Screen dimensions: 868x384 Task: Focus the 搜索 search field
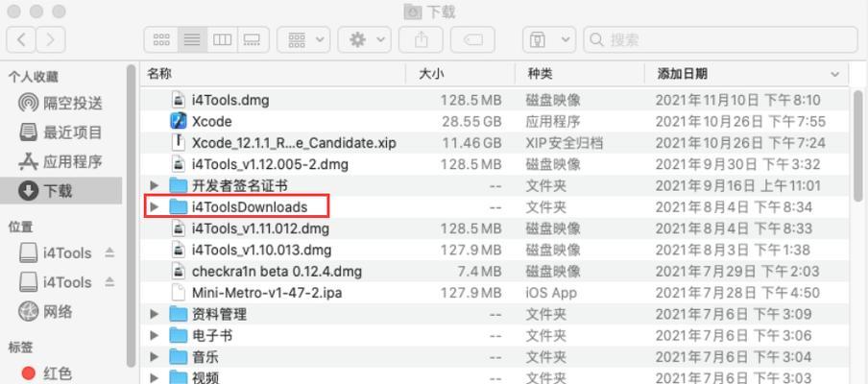[x=721, y=39]
